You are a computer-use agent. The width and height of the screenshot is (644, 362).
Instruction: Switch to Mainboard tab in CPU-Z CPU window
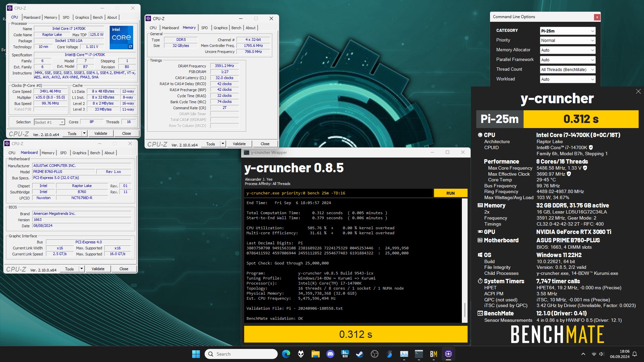tap(32, 17)
